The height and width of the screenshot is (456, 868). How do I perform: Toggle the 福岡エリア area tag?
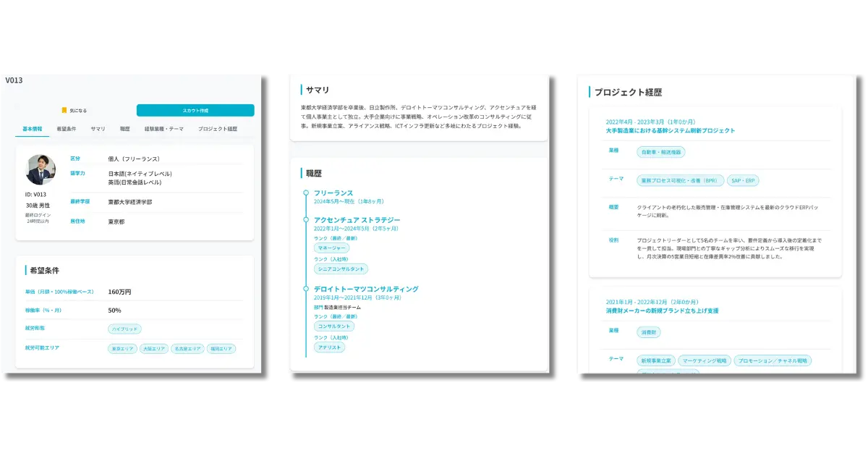(x=221, y=348)
